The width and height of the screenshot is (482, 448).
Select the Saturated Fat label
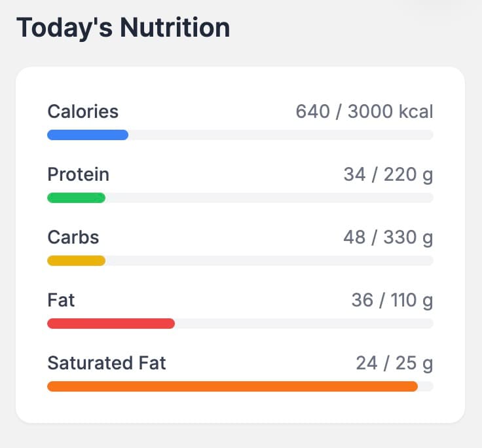(x=107, y=363)
